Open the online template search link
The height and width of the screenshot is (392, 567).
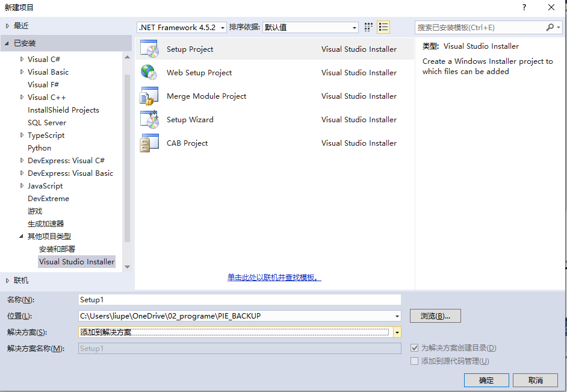point(274,278)
